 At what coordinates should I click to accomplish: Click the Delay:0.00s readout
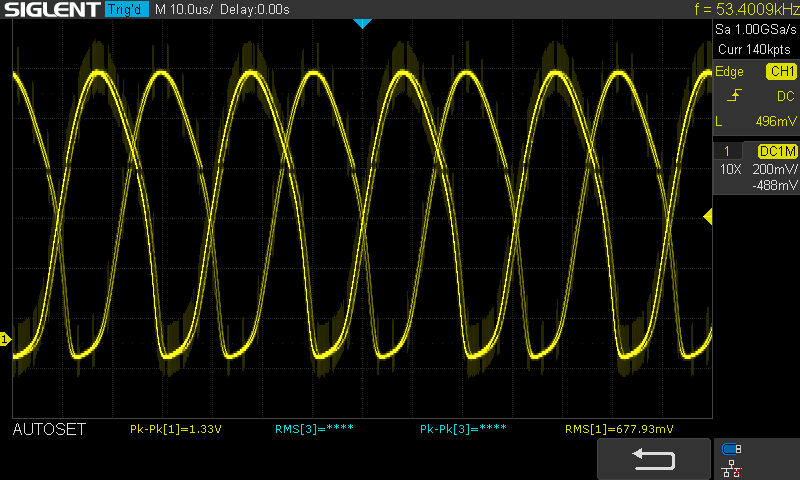click(x=255, y=9)
